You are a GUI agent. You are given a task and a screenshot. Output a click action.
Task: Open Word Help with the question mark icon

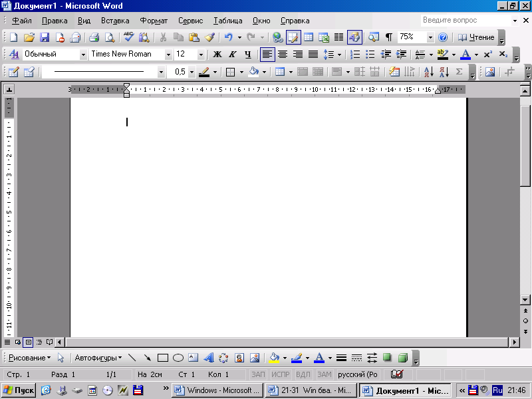(443, 37)
